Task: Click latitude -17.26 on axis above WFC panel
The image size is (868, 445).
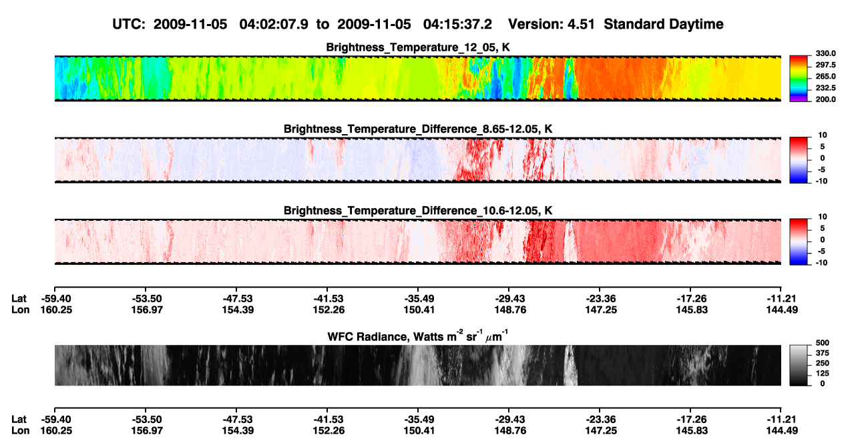Action: pyautogui.click(x=690, y=298)
